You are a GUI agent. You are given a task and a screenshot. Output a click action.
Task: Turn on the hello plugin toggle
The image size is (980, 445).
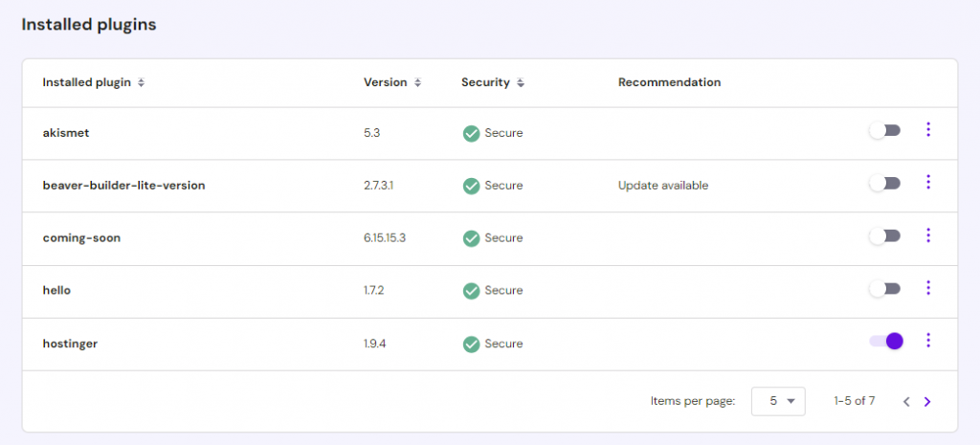[885, 289]
